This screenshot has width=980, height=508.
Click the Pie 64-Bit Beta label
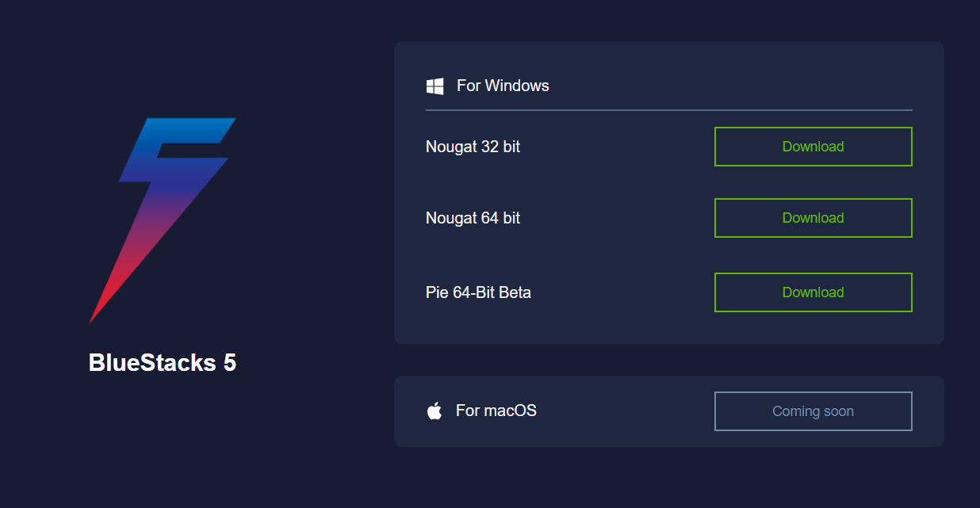point(478,292)
